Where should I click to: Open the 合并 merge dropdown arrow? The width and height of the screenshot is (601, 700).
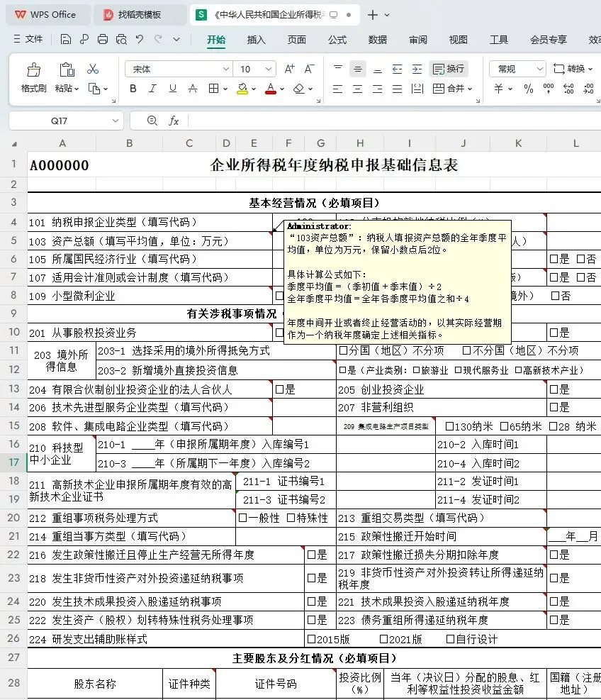470,89
